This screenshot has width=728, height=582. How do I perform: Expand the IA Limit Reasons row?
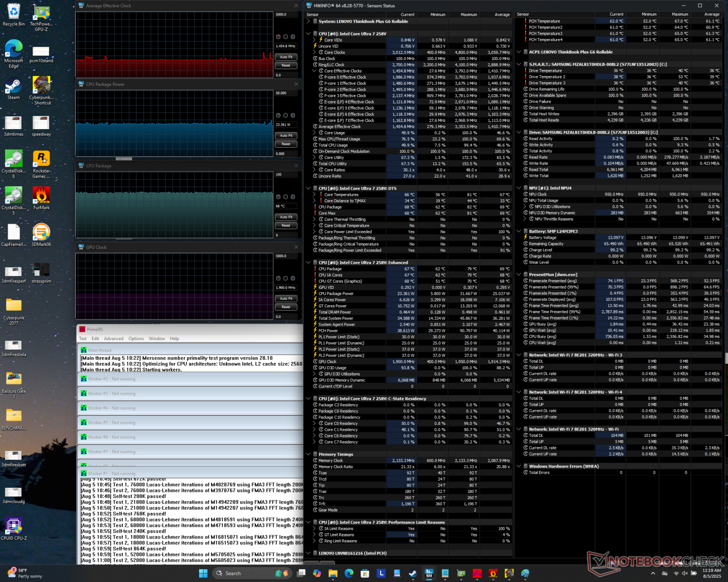pos(314,529)
